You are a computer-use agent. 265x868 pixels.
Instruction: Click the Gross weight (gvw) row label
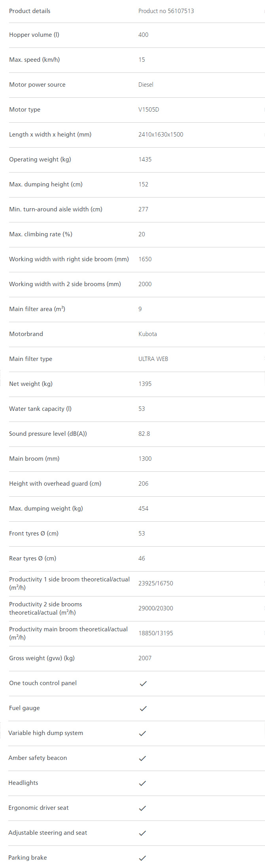pyautogui.click(x=42, y=658)
